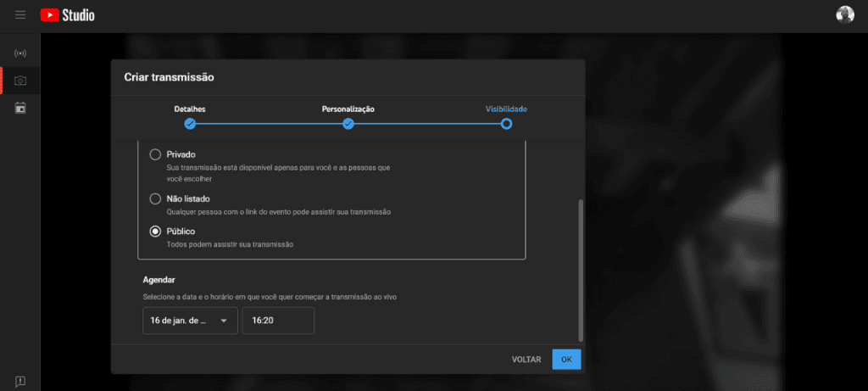Open the hamburger navigation menu
Screen dimensions: 868x391
(x=20, y=15)
